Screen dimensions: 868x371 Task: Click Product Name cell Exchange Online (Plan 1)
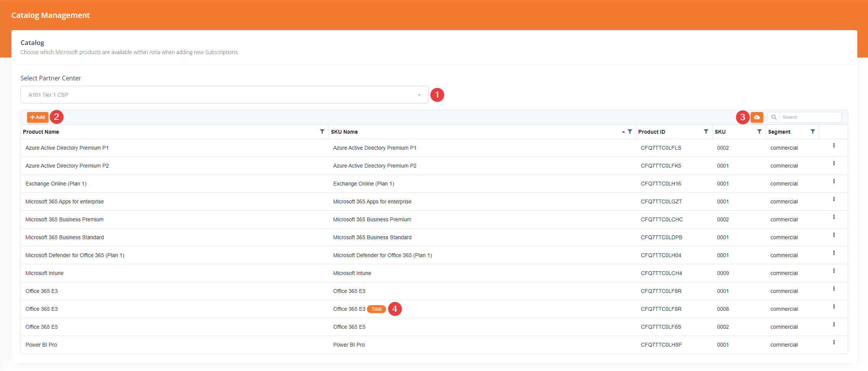pyautogui.click(x=56, y=184)
